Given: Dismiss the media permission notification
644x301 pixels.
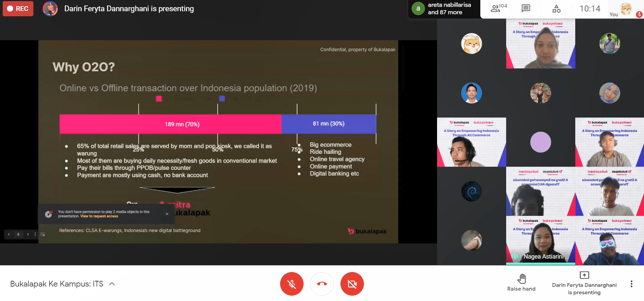Looking at the screenshot, I should (167, 214).
